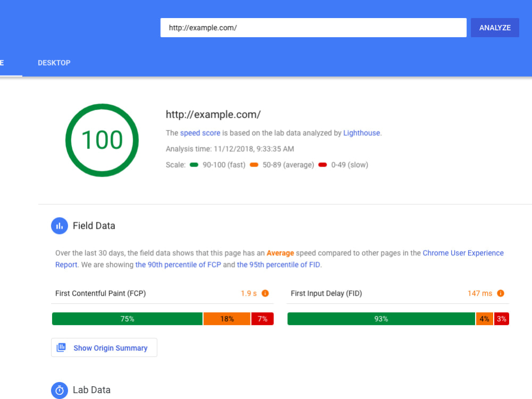Click the 90-100 (fast) scale label

pos(224,165)
